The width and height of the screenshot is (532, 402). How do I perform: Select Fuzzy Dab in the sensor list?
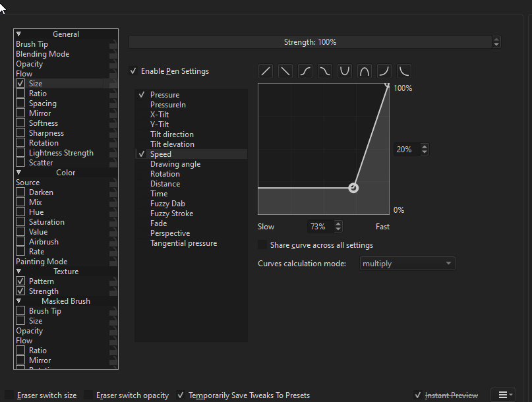(169, 204)
